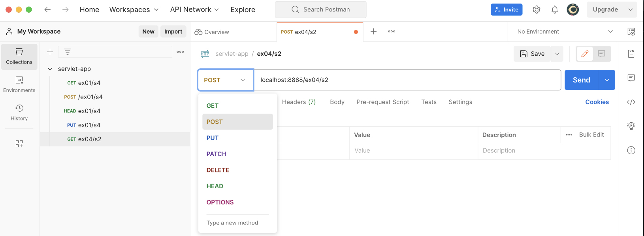The image size is (644, 236).
Task: Click the New button
Action: (148, 32)
